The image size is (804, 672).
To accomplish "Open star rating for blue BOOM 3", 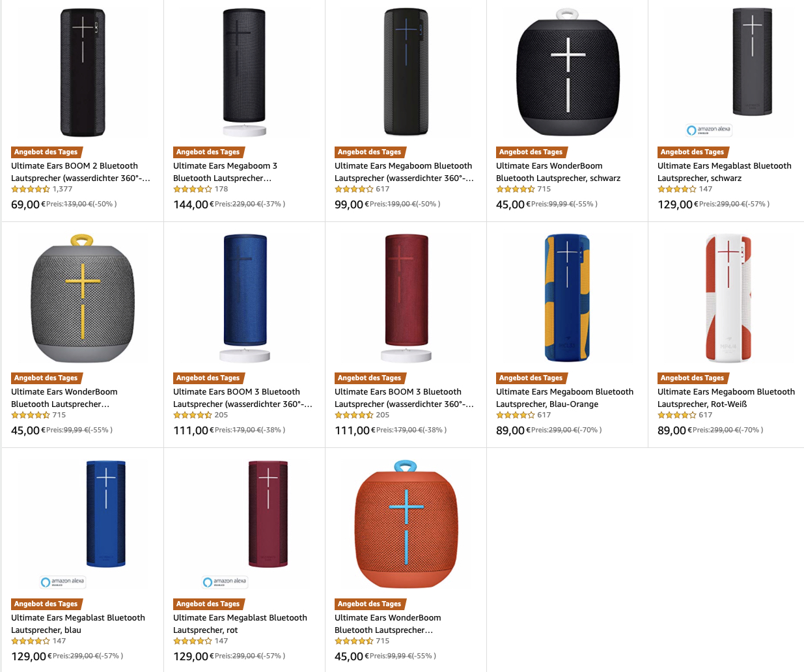I will (193, 415).
